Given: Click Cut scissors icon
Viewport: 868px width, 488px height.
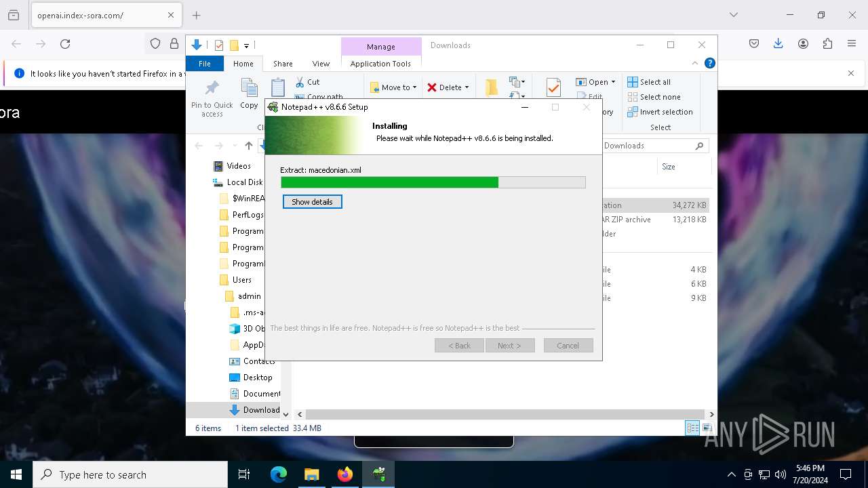Looking at the screenshot, I should (300, 82).
